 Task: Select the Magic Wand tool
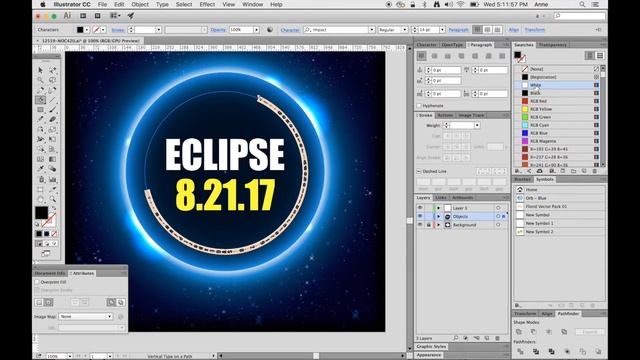tap(40, 80)
